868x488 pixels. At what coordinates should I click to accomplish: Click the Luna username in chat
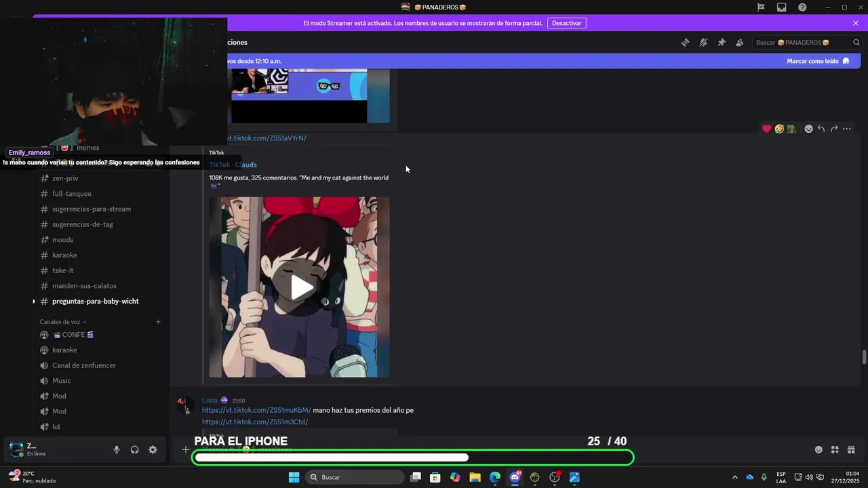point(210,401)
